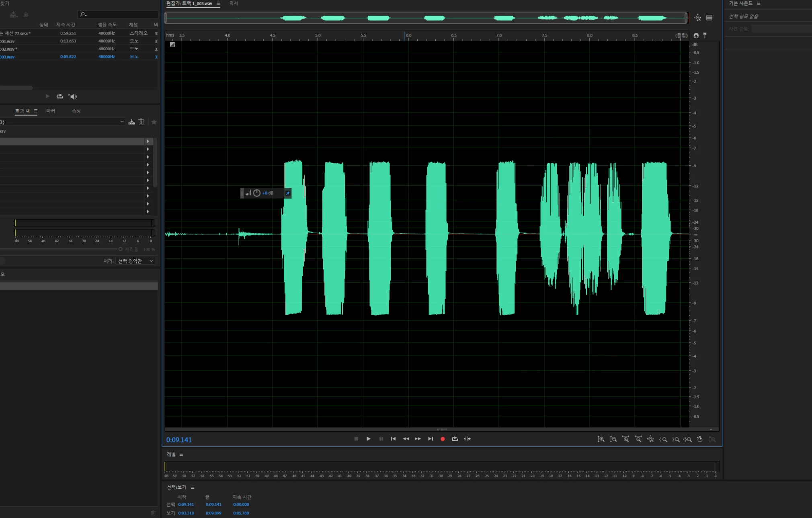The width and height of the screenshot is (812, 518).
Task: Click the Zoom In Amplitude icon
Action: [601, 439]
